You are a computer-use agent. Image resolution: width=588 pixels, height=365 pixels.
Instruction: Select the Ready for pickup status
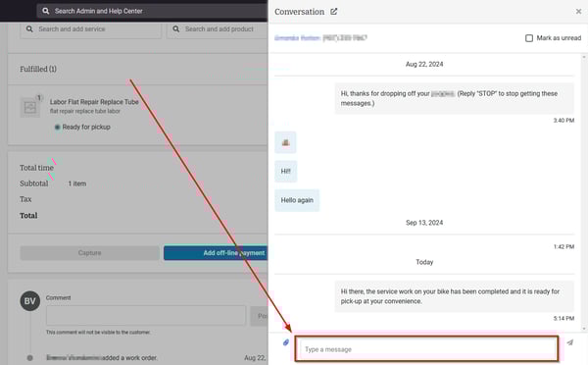click(x=82, y=127)
